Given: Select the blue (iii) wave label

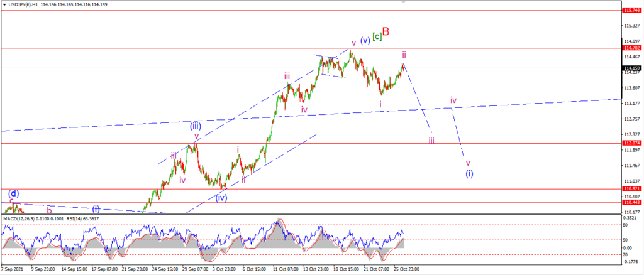Looking at the screenshot, I should (196, 126).
